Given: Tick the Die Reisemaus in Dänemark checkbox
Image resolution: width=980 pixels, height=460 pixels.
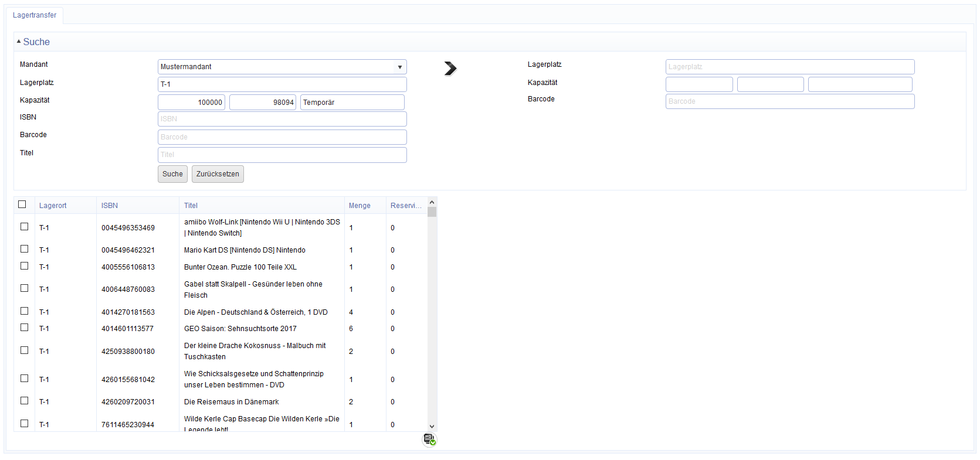Looking at the screenshot, I should pyautogui.click(x=25, y=401).
